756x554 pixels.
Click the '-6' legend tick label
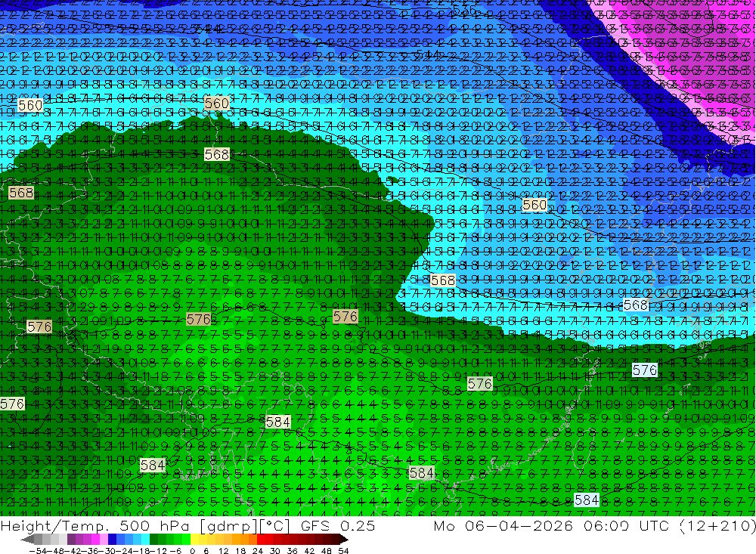(175, 551)
